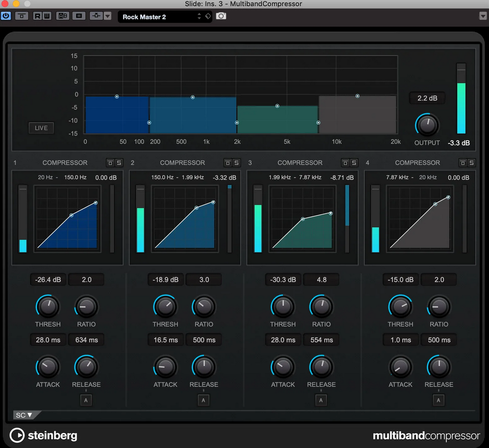489x448 pixels.
Task: Edit band 1 threshold value -26.4 dB
Action: point(48,280)
